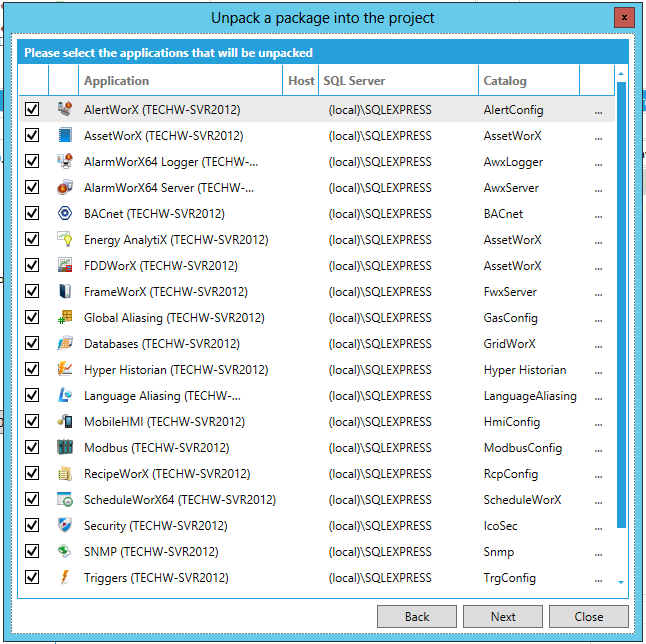Sort by the Application column header
646x644 pixels.
(x=181, y=81)
